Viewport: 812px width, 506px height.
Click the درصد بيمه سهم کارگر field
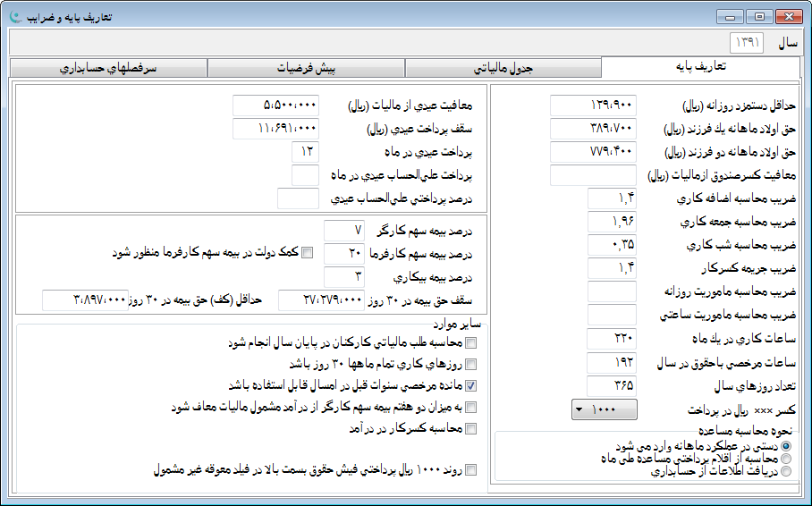click(x=343, y=231)
